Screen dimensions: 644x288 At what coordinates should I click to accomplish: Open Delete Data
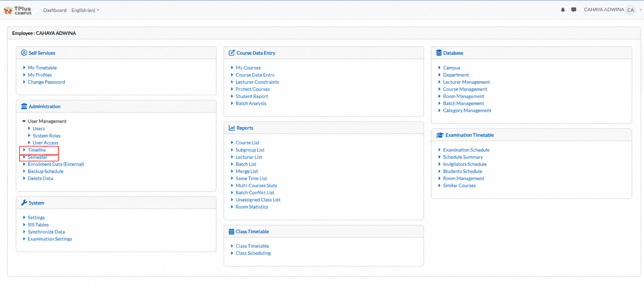(x=40, y=178)
